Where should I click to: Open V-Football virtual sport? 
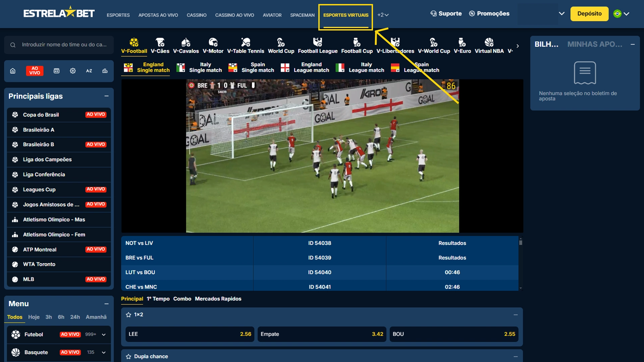click(x=134, y=46)
